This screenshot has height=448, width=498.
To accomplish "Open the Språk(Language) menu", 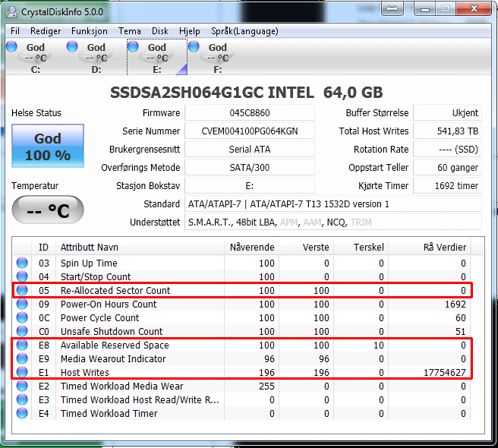I will click(x=244, y=31).
